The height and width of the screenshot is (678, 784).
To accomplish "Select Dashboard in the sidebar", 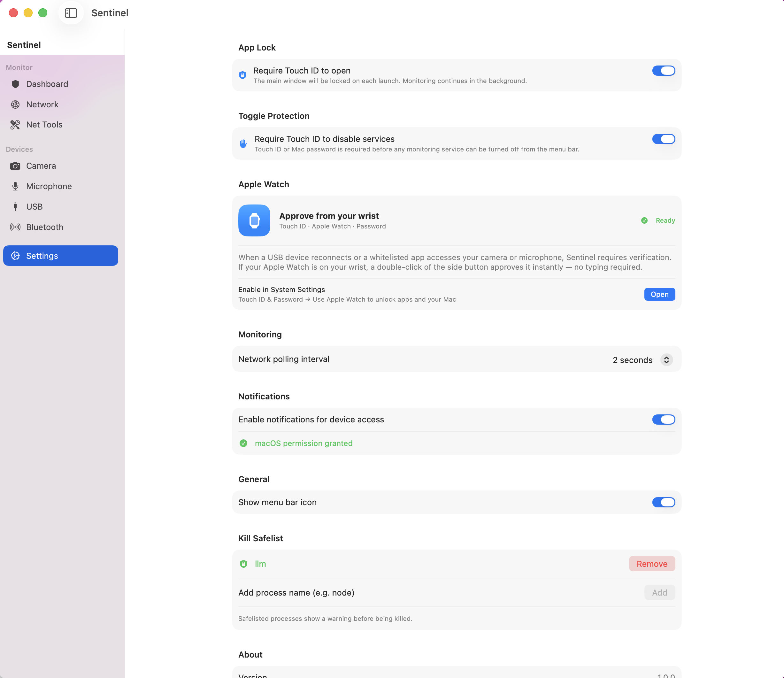I will (x=47, y=84).
